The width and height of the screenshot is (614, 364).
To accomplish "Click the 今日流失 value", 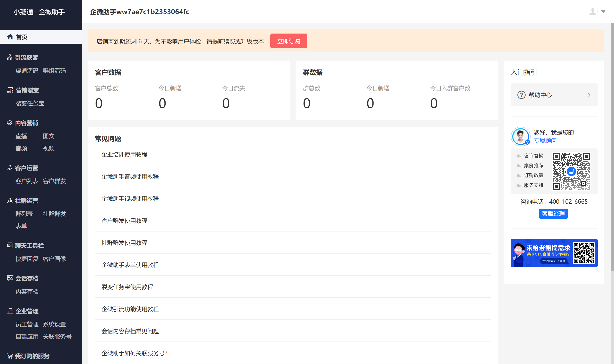I will pyautogui.click(x=226, y=103).
